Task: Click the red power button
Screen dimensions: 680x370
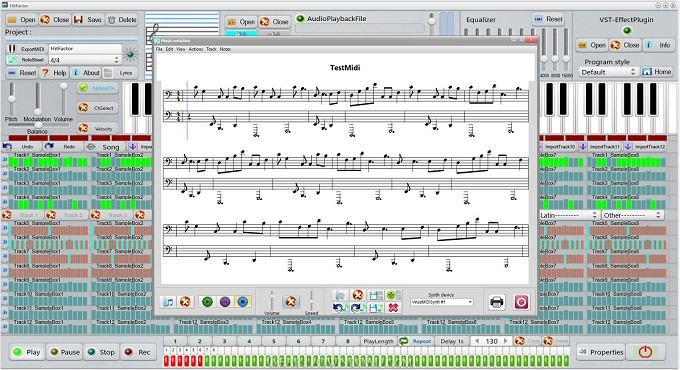Action: pyautogui.click(x=646, y=352)
